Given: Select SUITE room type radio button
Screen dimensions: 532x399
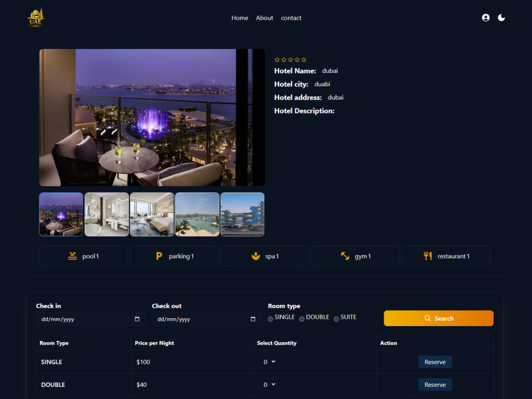Looking at the screenshot, I should (x=336, y=319).
